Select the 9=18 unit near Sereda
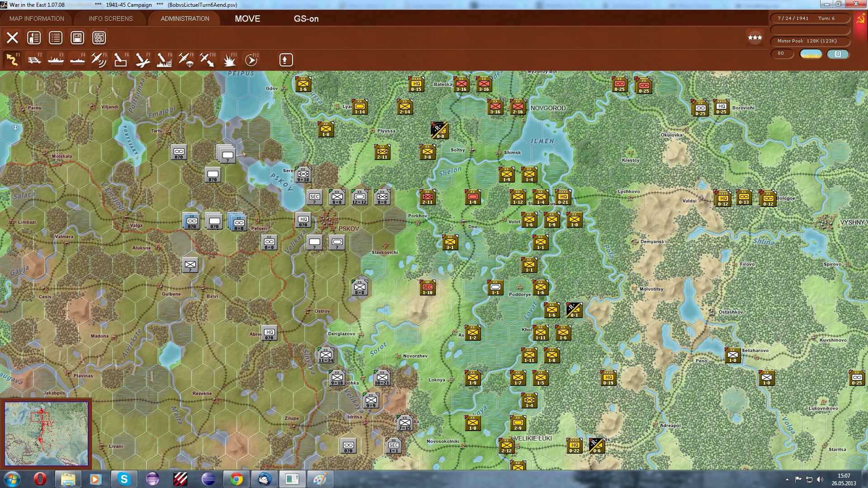This screenshot has width=868, height=488. (303, 175)
